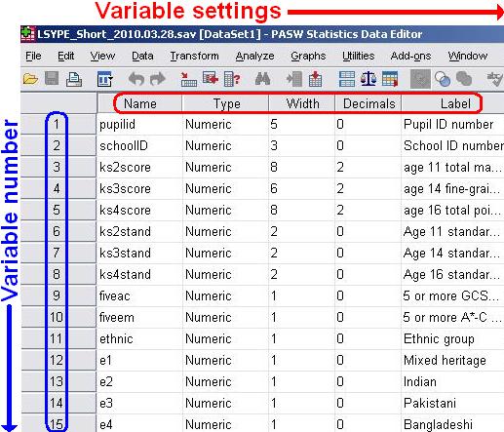Click the 'pupilid' name cell
Image resolution: width=504 pixels, height=432 pixels.
pyautogui.click(x=139, y=124)
